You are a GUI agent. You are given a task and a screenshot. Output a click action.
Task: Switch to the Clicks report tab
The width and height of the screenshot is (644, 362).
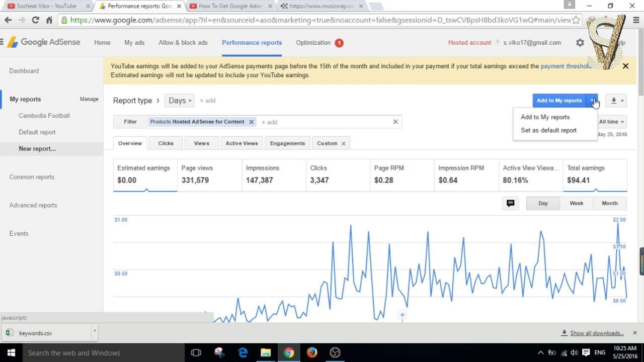coord(166,143)
